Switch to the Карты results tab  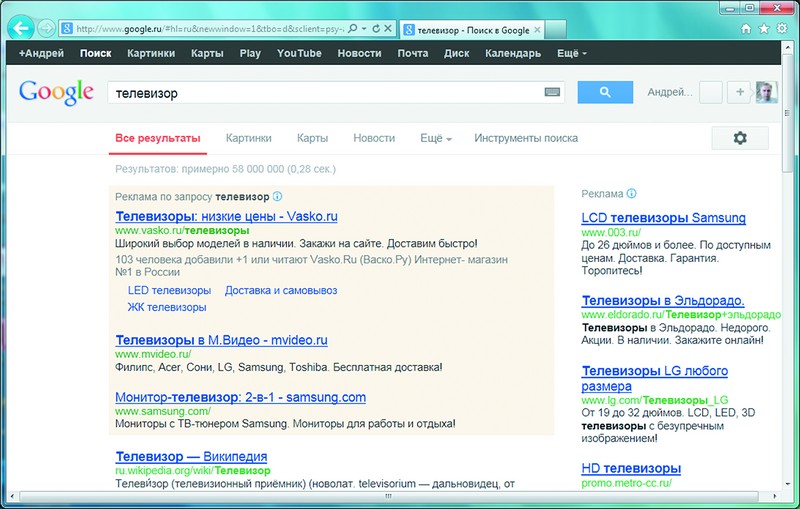click(x=312, y=138)
